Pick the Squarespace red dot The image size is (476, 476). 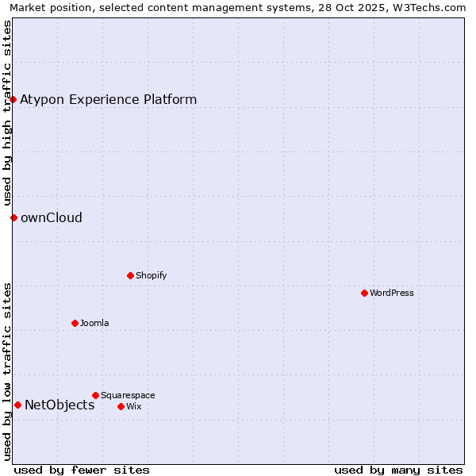(96, 395)
